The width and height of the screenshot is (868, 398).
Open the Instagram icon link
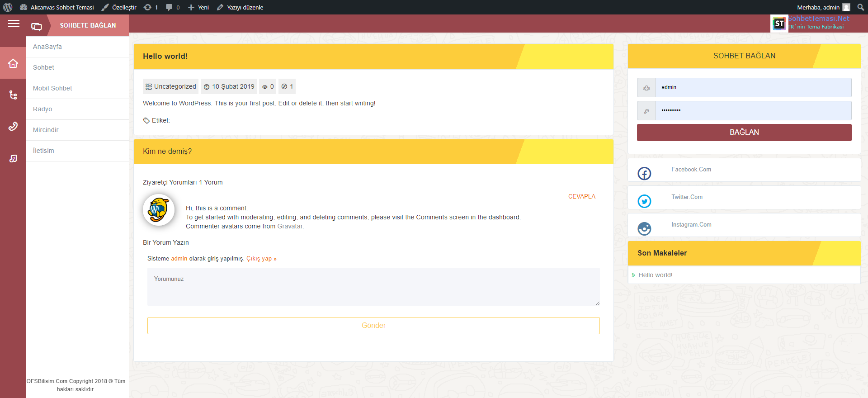tap(644, 228)
